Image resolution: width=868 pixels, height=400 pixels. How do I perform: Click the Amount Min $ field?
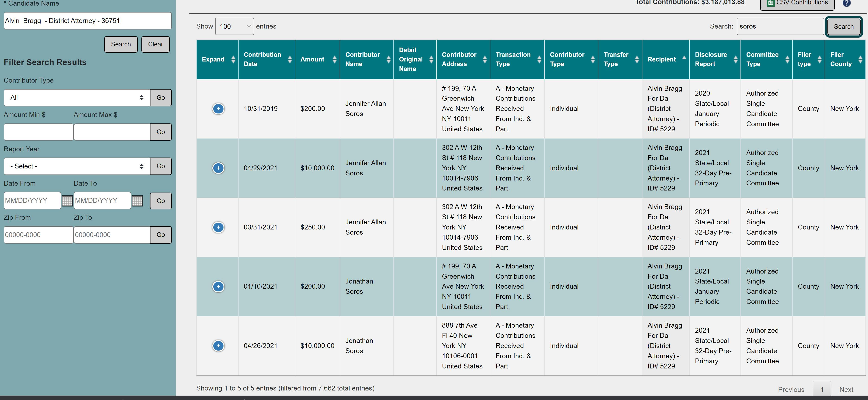tap(38, 132)
